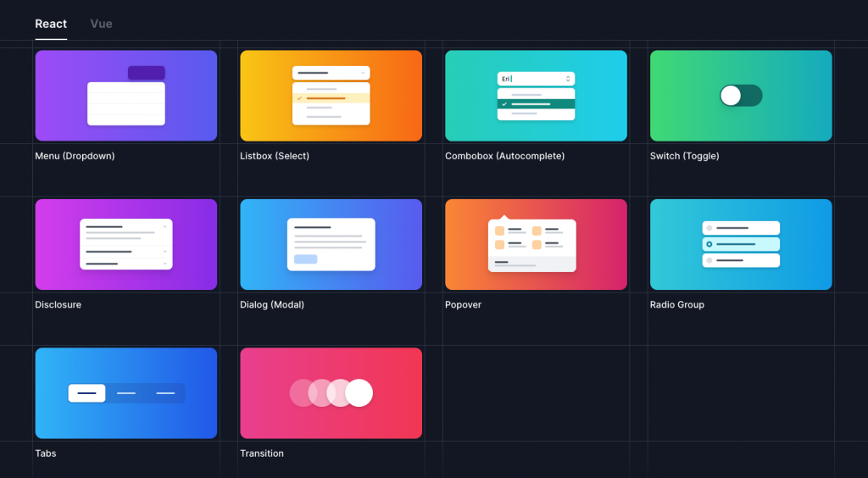Viewport: 868px width, 478px height.
Task: Click the Menu (Dropdown) label
Action: (x=75, y=156)
